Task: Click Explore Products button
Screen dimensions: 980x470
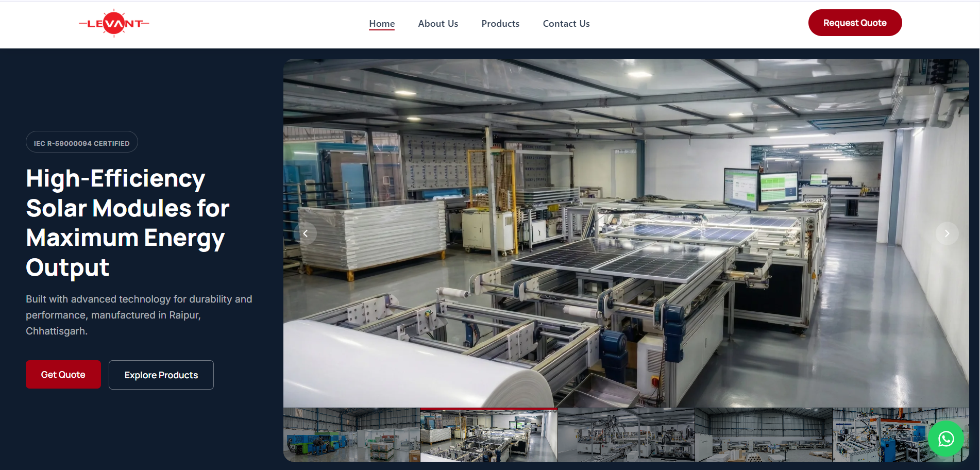Action: point(161,375)
